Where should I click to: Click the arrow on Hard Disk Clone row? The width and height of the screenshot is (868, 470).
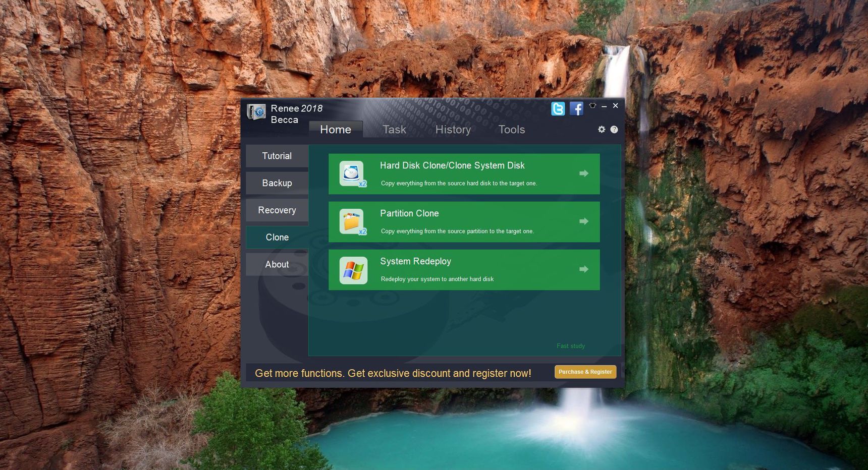(x=584, y=173)
